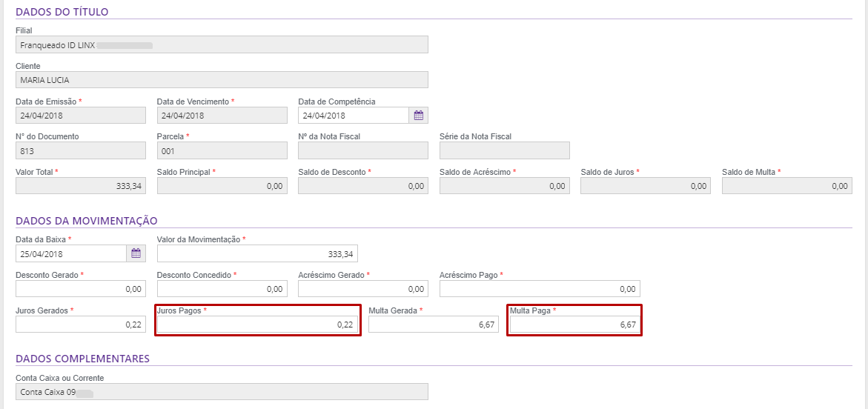Click the Série da Nota Fiscal field
Viewport: 868px width, 409px height.
click(x=504, y=150)
